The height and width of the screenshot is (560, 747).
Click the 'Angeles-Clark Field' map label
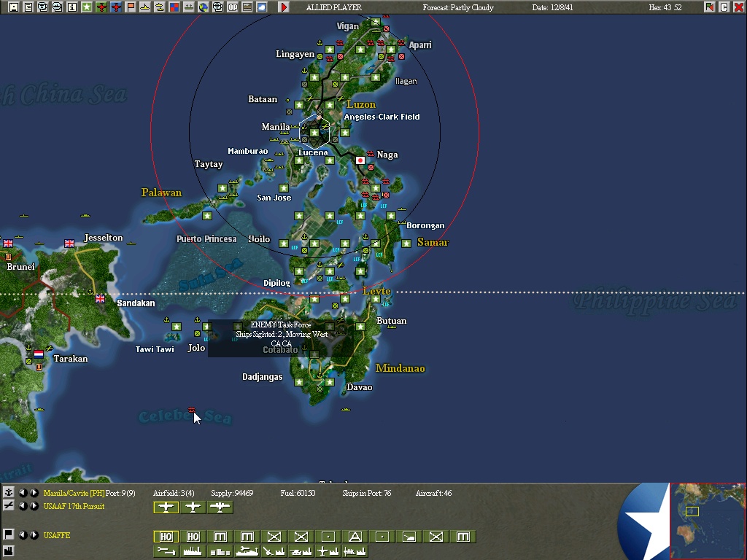point(382,117)
